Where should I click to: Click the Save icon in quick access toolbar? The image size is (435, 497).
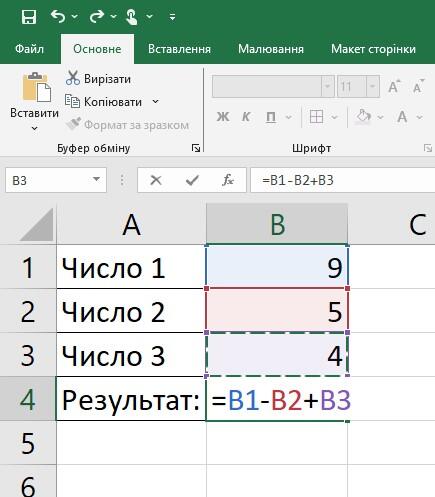[x=29, y=17]
